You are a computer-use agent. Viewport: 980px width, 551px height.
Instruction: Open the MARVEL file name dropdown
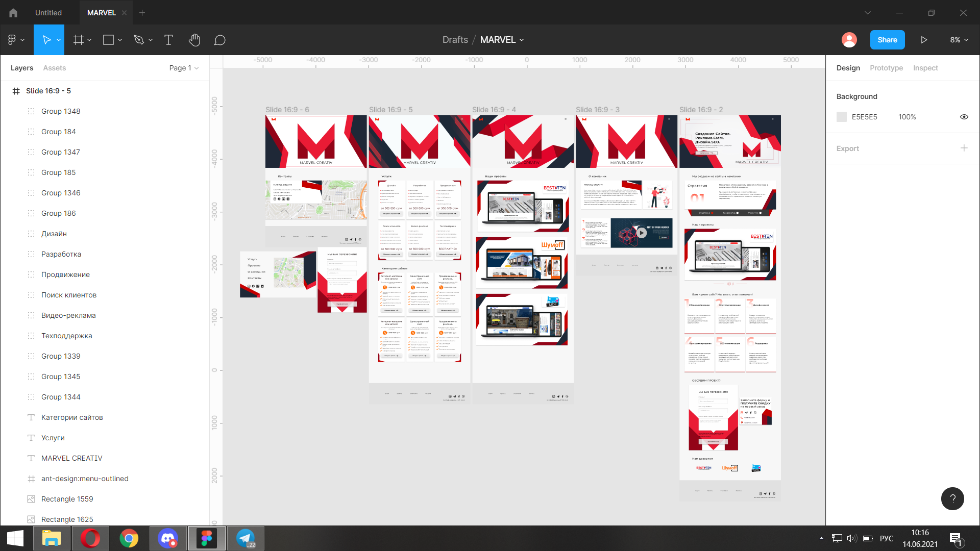point(502,40)
